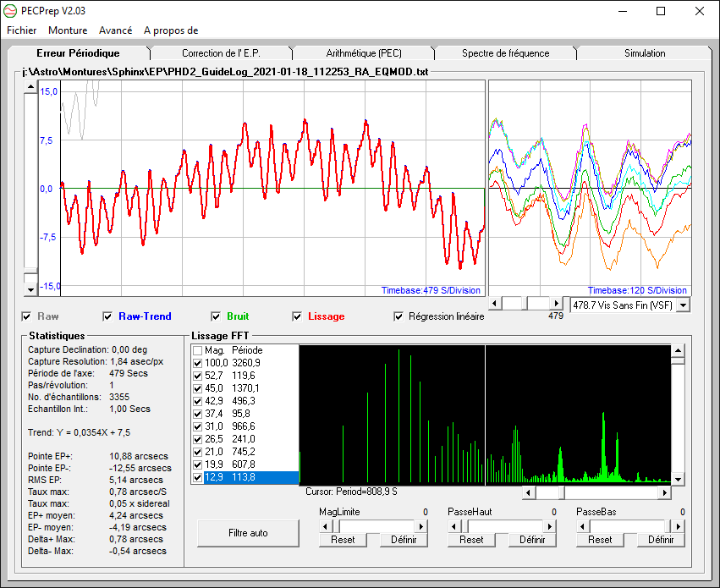
Task: Uncheck the 26,5 241,0 period row
Action: (x=197, y=439)
